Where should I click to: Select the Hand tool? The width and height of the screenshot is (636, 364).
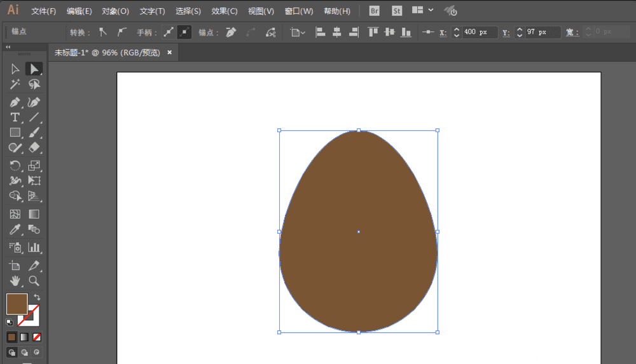point(15,280)
